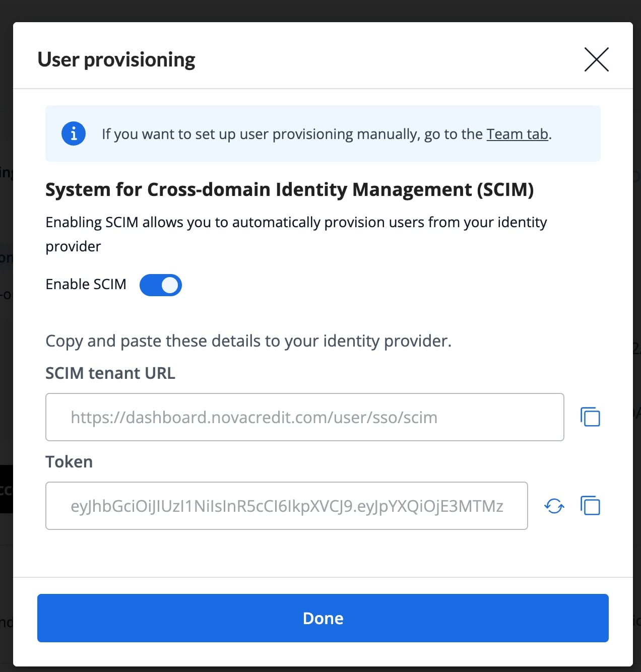Click inside the Token field
The width and height of the screenshot is (641, 672).
tap(286, 506)
